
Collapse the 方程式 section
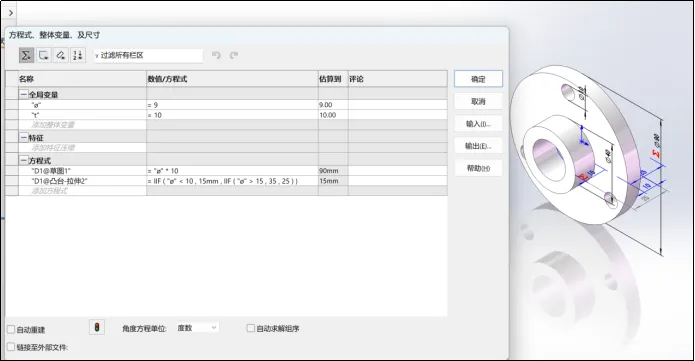tap(23, 161)
